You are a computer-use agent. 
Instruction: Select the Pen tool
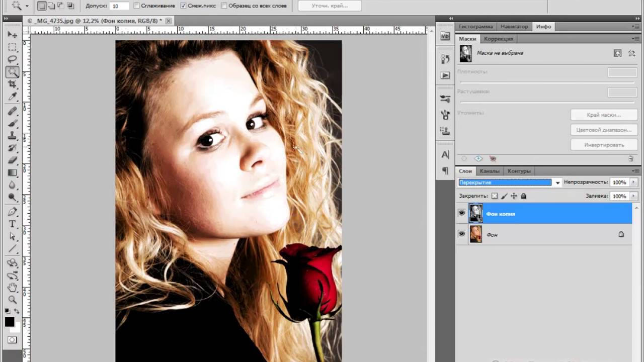13,212
